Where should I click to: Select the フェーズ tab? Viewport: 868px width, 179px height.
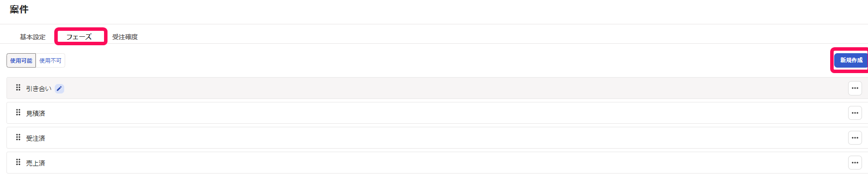point(79,37)
